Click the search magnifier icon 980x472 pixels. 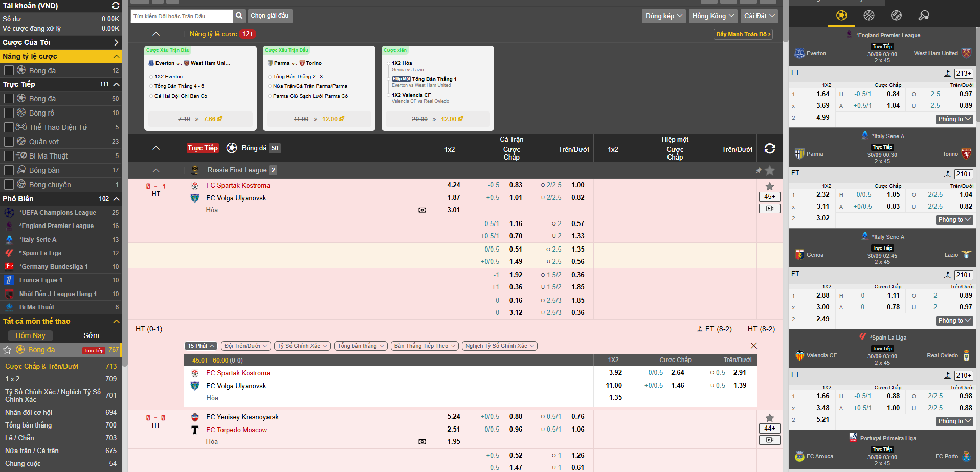tap(239, 16)
